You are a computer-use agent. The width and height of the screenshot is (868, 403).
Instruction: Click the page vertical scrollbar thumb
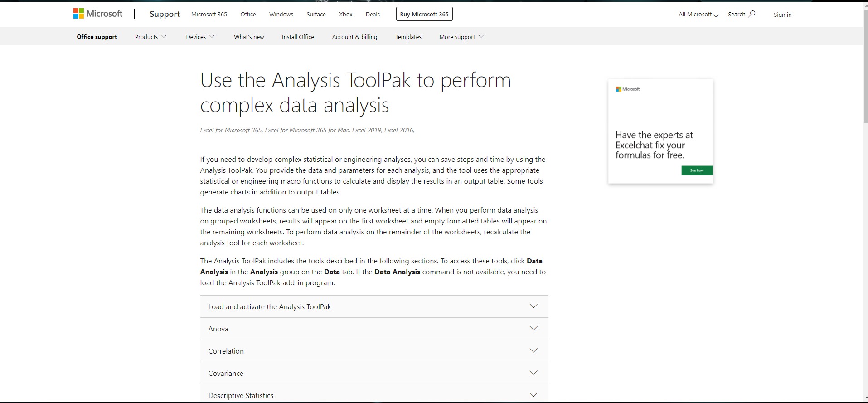865,66
